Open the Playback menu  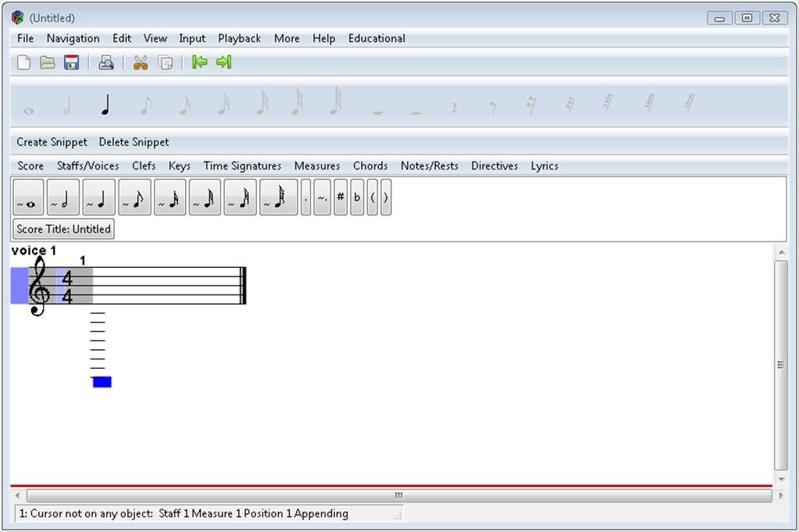point(240,38)
